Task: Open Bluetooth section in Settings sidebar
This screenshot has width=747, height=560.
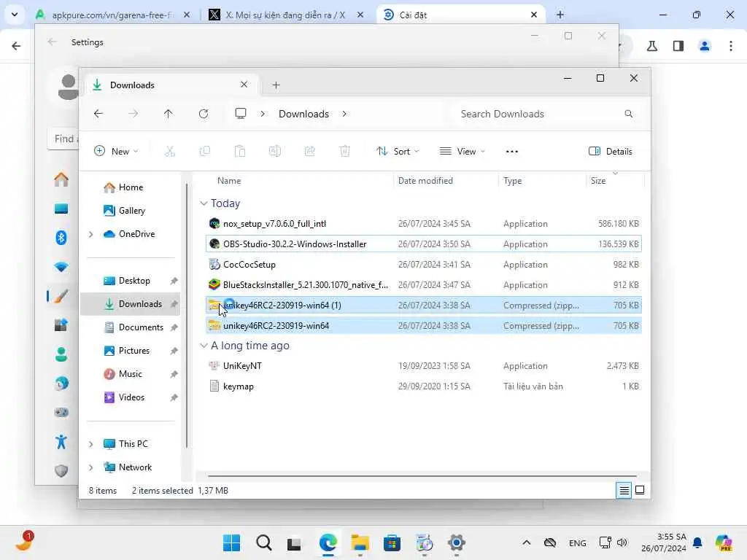Action: click(x=61, y=237)
